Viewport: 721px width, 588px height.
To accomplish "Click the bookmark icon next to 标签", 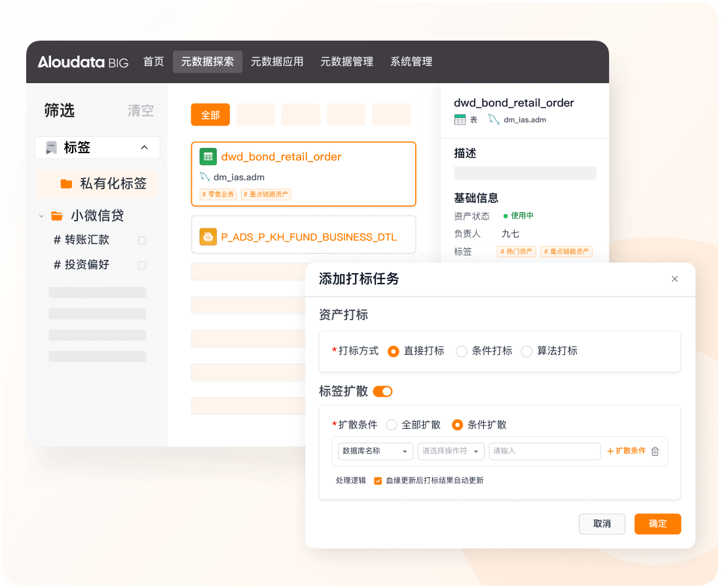I will (x=51, y=148).
